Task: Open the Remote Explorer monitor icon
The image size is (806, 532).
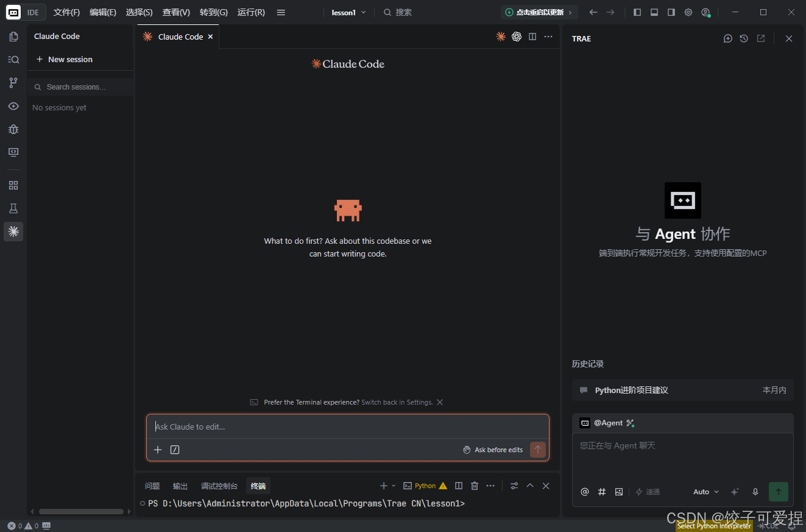Action: coord(13,152)
